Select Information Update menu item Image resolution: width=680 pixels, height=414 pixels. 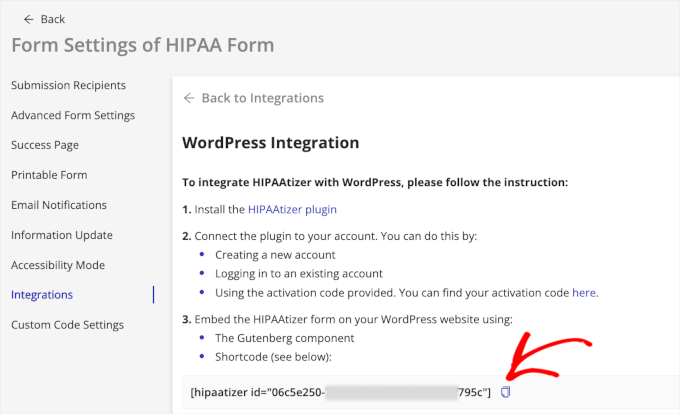61,235
